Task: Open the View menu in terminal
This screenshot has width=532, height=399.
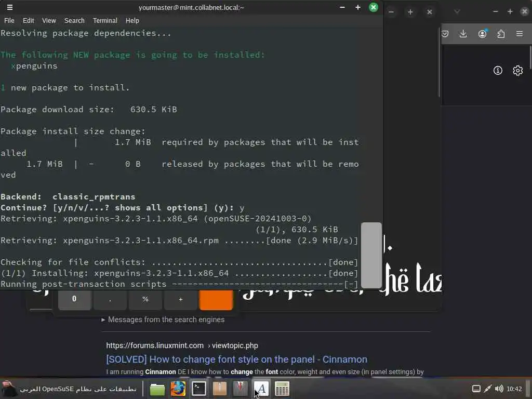Action: [49, 21]
